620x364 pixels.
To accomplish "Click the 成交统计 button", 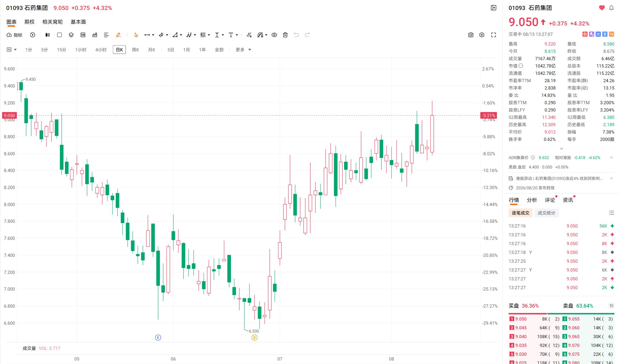I will point(547,213).
